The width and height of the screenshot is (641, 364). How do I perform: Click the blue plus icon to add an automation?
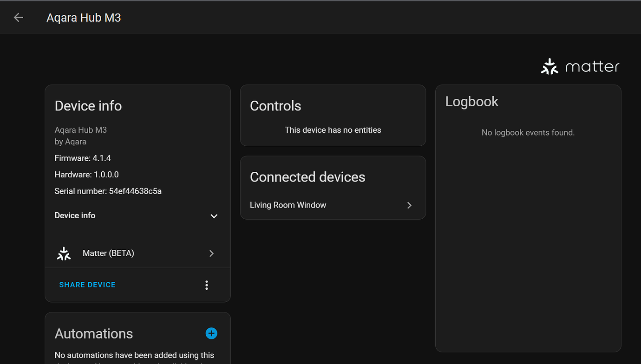pyautogui.click(x=211, y=333)
